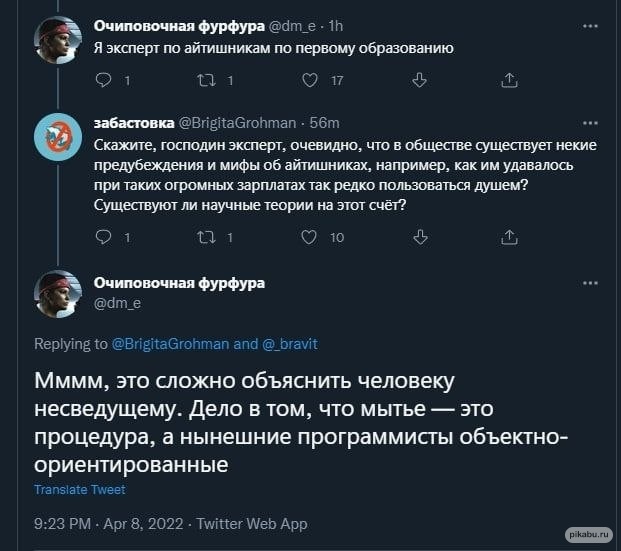Open the top tweet author's avatar
The image size is (621, 551).
(58, 40)
